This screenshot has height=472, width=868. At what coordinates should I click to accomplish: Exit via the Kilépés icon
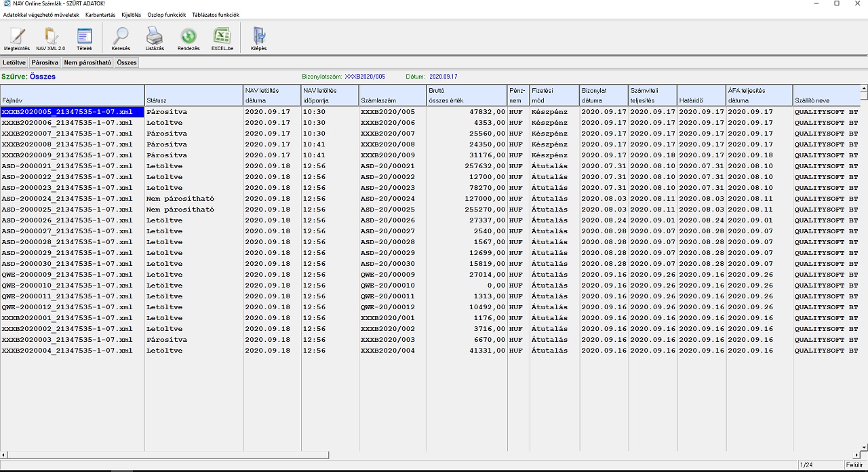(x=258, y=39)
